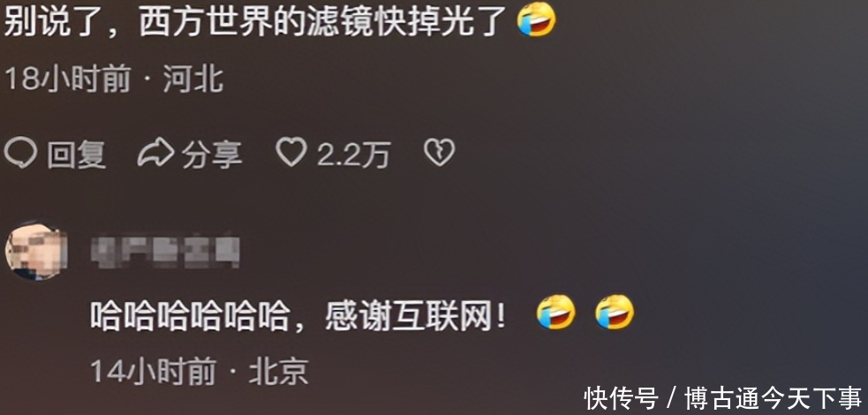Click the 2.2万 like count
868x415 pixels.
pyautogui.click(x=354, y=154)
